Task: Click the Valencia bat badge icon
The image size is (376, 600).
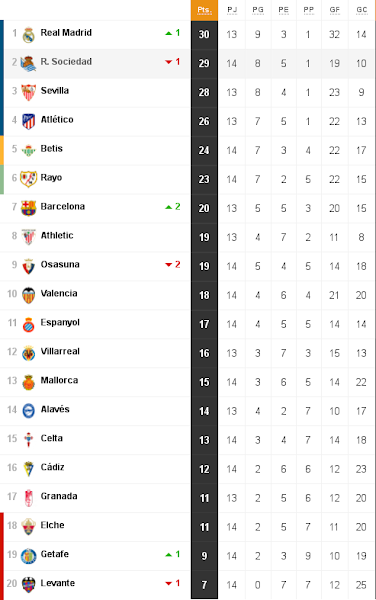Action: (x=29, y=295)
